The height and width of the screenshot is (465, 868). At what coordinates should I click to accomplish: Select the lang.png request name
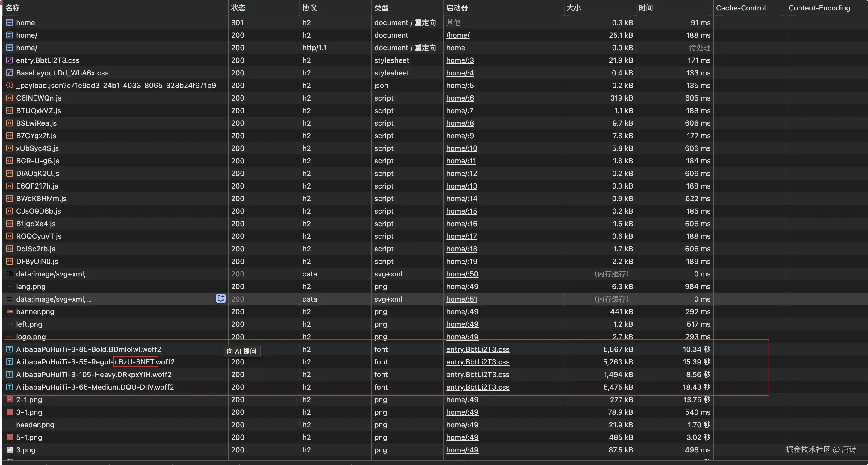(31, 287)
